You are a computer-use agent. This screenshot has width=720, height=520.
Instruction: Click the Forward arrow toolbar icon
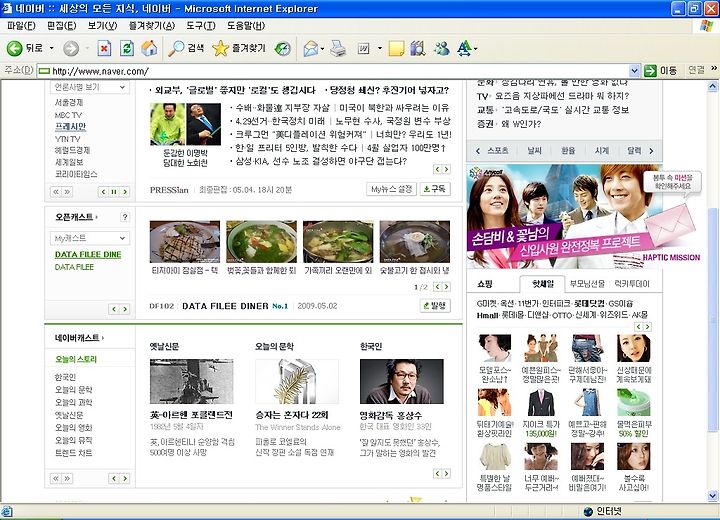[70, 48]
